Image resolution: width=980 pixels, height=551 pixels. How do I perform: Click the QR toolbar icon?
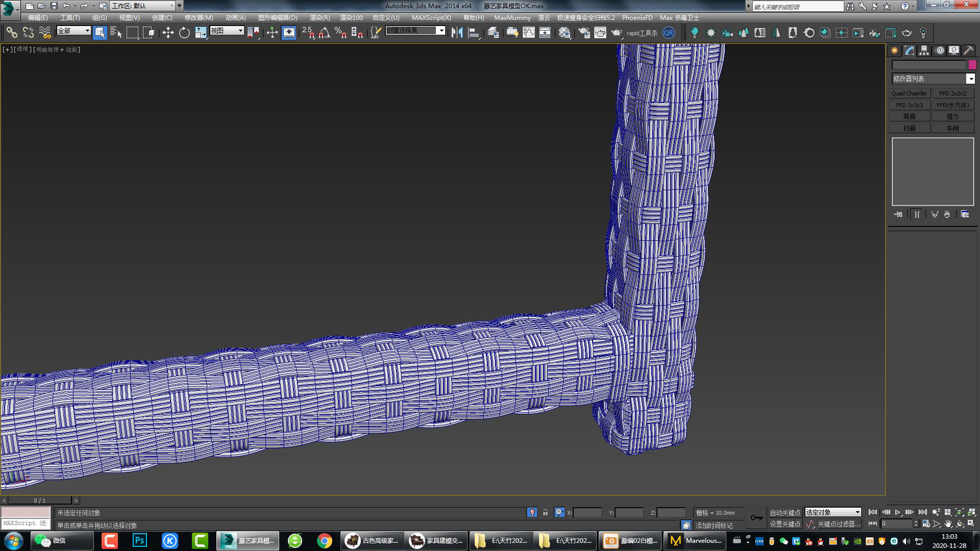[668, 33]
